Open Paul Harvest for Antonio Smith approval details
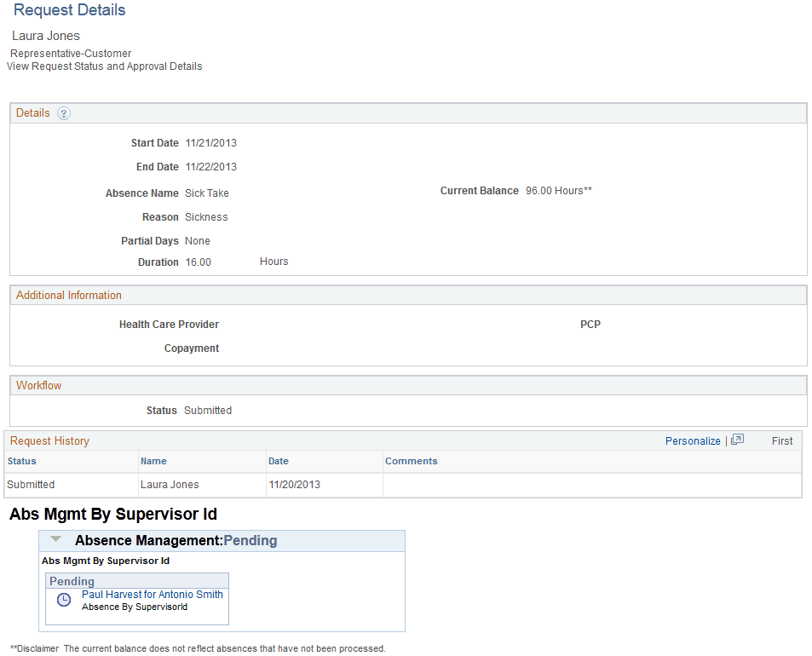This screenshot has height=656, width=812. (152, 594)
